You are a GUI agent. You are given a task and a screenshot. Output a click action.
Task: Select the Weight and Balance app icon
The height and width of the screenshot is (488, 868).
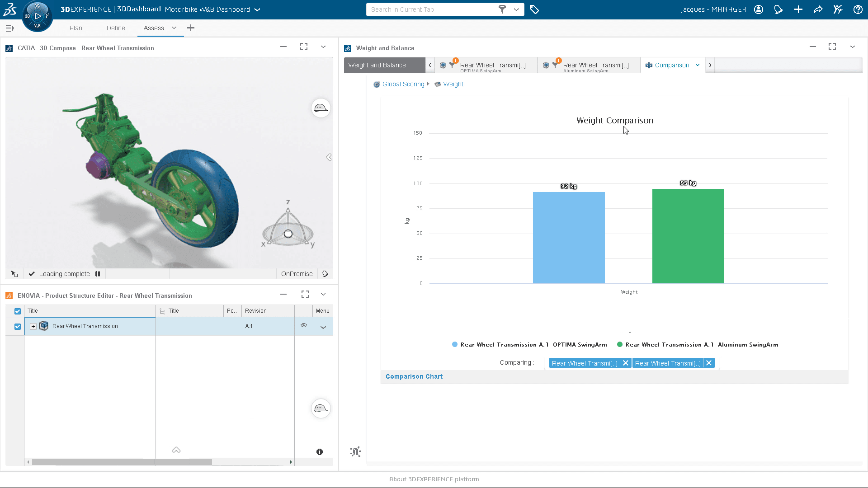tap(348, 47)
